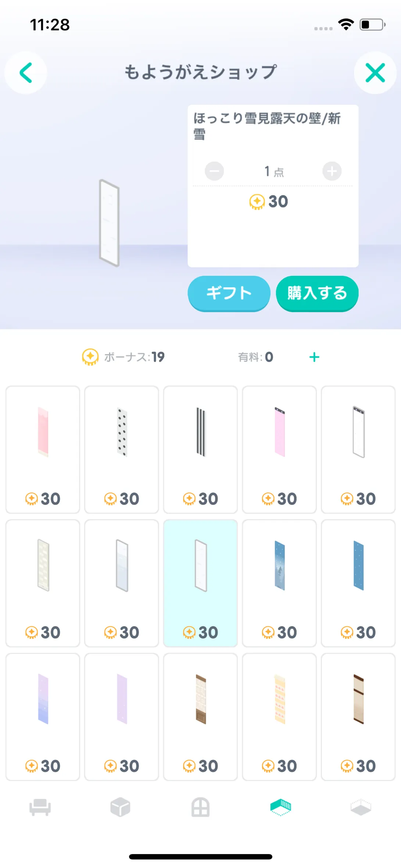This screenshot has width=401, height=868.
Task: Add paid coins with the plus icon
Action: [x=314, y=357]
